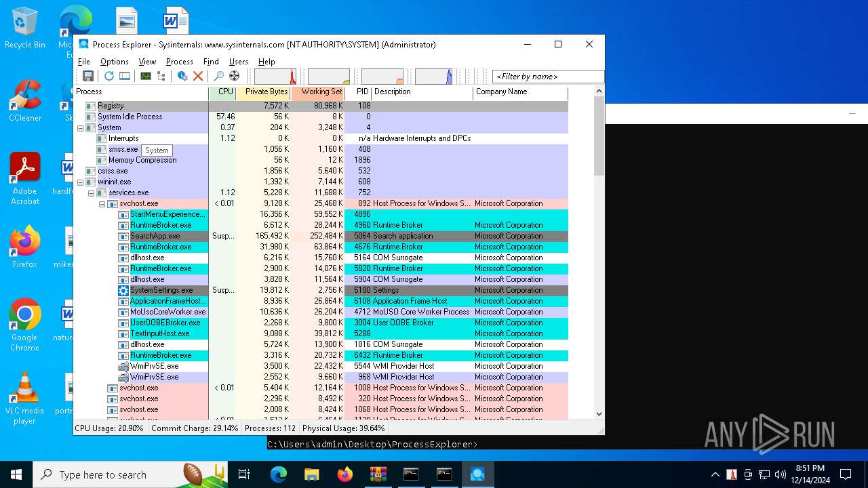Open process Properties with the toolbar icon
The image size is (868, 488).
pos(182,76)
